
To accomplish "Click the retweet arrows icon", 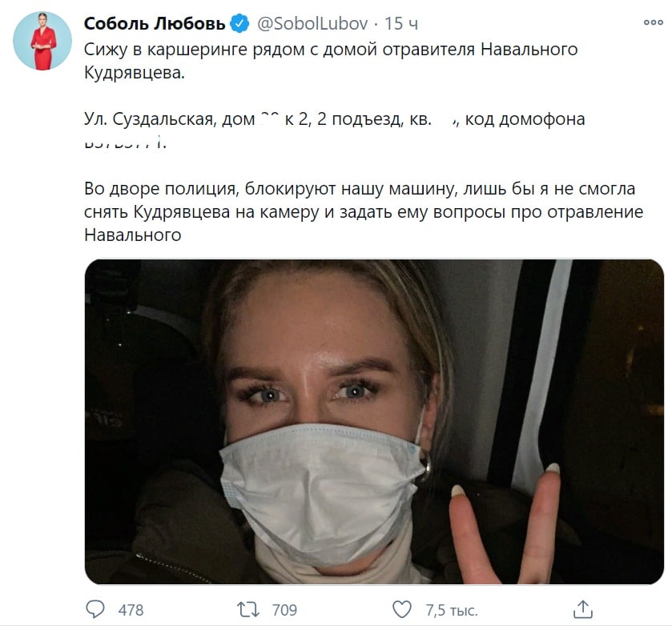I will tap(248, 609).
